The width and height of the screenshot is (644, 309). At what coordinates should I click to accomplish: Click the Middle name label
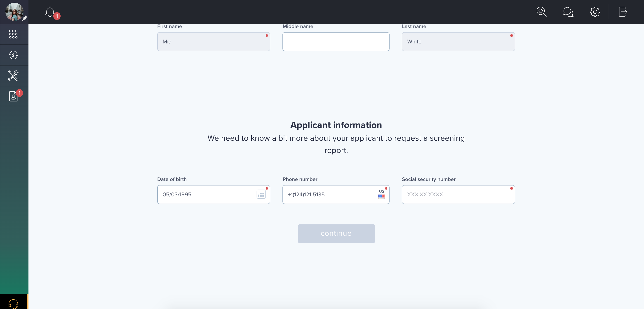(298, 26)
